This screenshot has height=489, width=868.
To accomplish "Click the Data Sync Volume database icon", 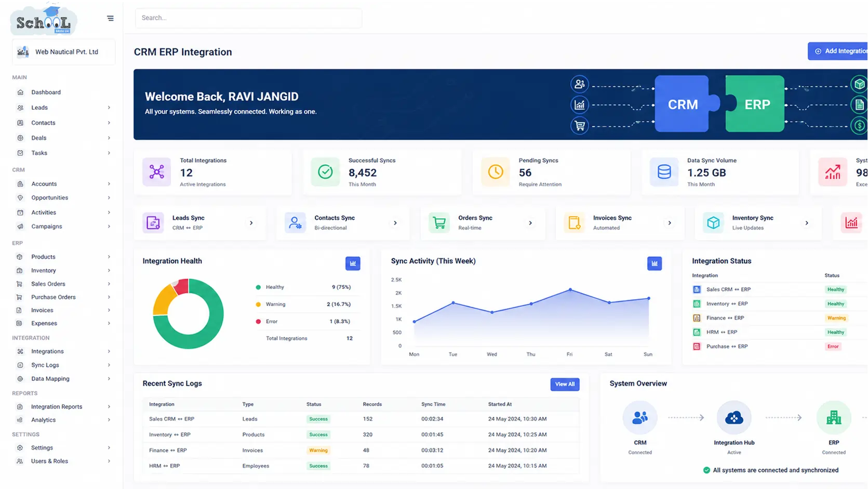I will tap(664, 172).
